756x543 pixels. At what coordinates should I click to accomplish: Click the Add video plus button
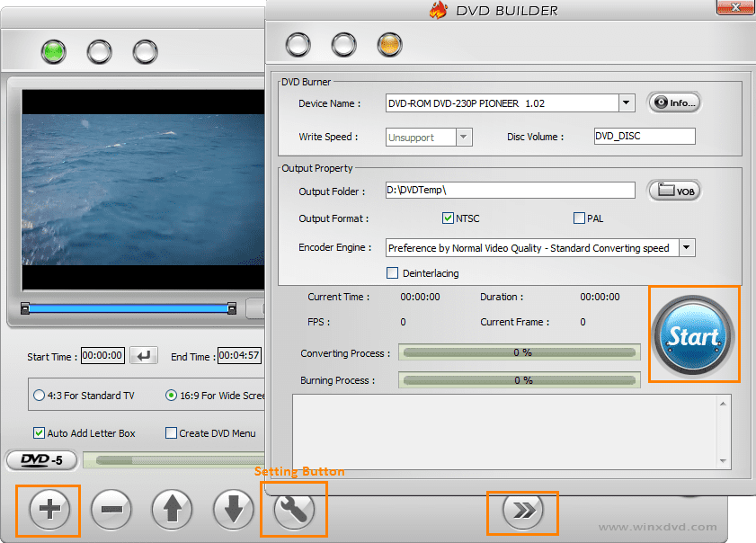(49, 509)
